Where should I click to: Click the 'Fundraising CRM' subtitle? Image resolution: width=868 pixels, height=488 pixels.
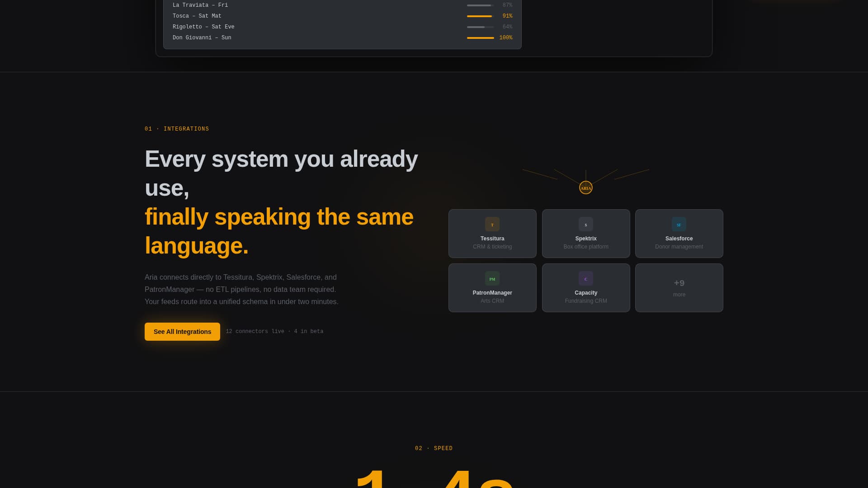pos(586,301)
